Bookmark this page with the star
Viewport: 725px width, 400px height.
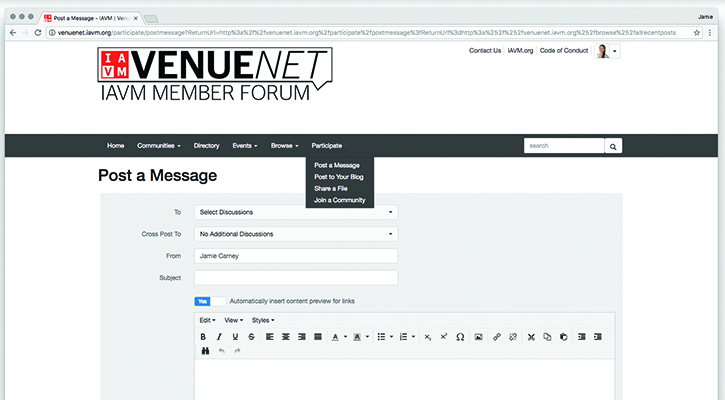(x=697, y=33)
